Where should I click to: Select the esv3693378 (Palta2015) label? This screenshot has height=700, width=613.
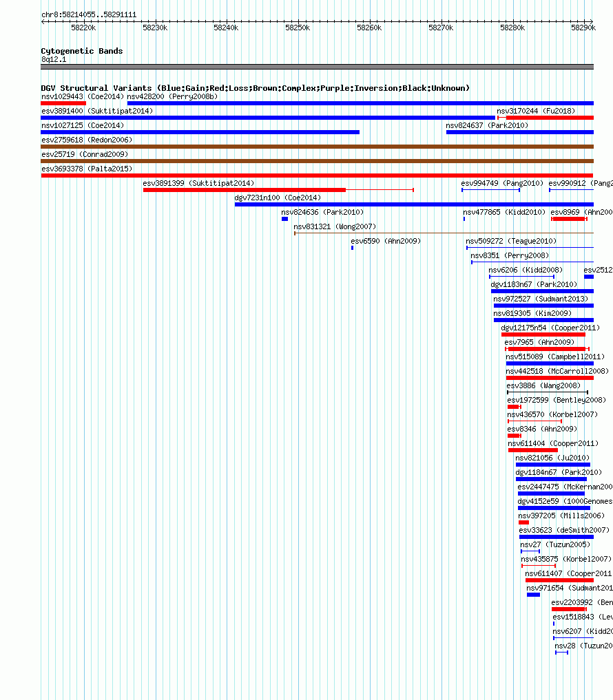87,169
